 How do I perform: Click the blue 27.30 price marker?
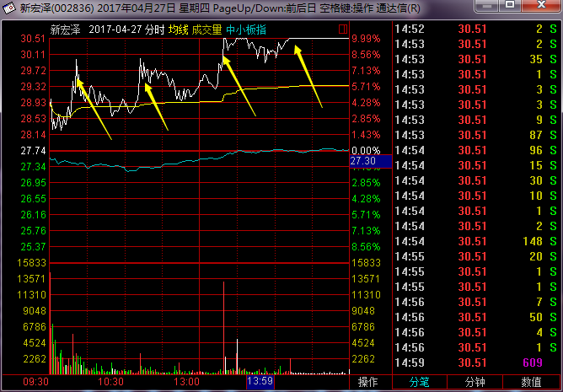pos(371,161)
